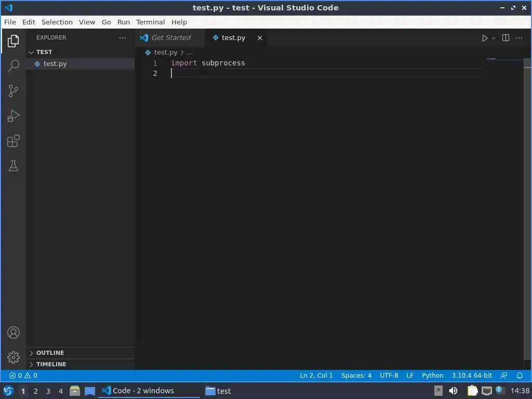532x399 pixels.
Task: Expand the OUTLINE section
Action: (81, 353)
